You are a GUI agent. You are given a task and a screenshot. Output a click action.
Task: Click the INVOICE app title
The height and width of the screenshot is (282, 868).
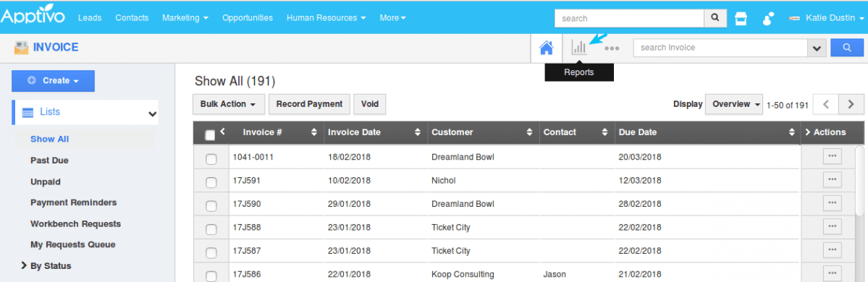click(x=56, y=48)
